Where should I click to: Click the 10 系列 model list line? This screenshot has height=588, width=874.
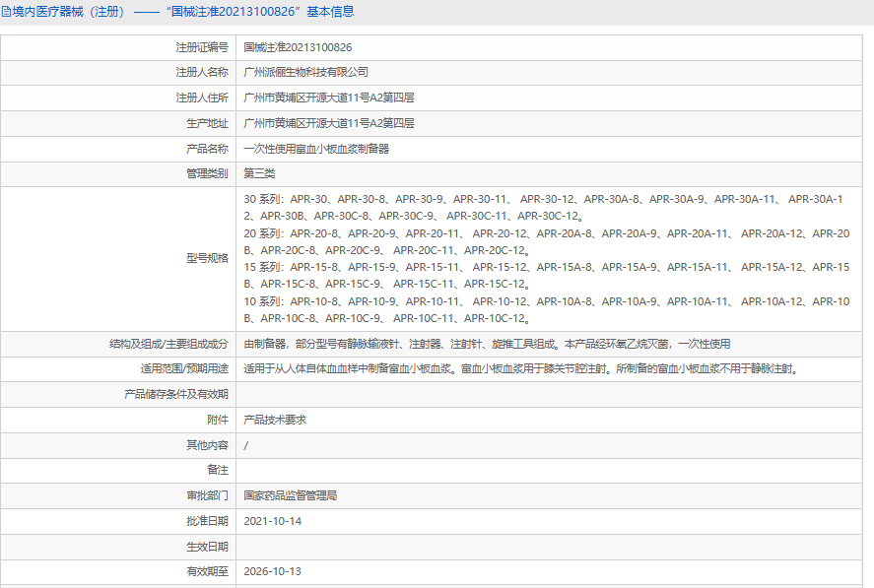tap(547, 310)
